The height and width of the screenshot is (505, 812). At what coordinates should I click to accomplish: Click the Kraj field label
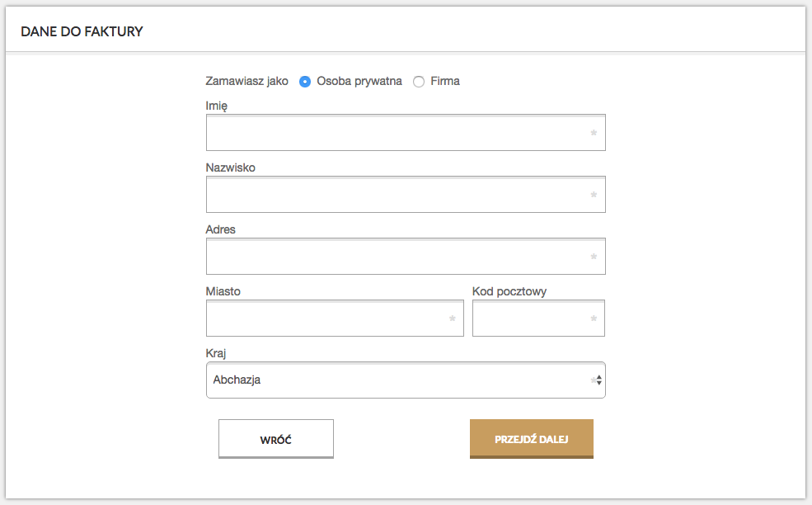tap(215, 354)
